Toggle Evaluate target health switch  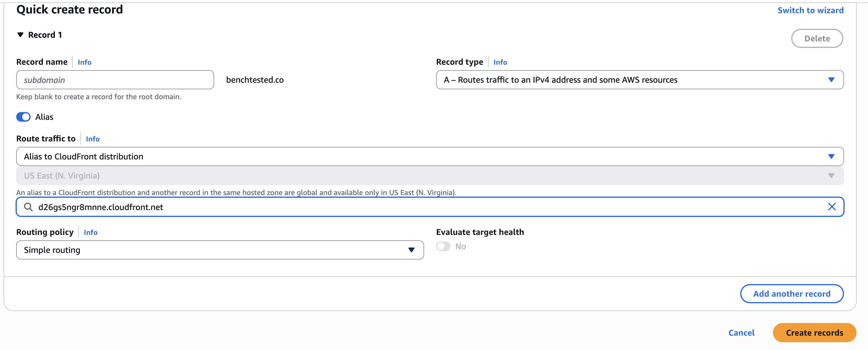443,246
